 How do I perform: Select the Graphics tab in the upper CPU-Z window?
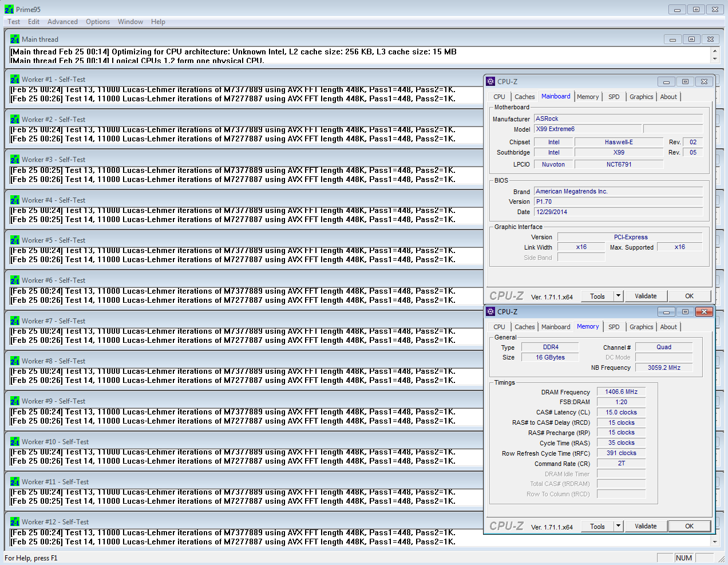pos(641,97)
